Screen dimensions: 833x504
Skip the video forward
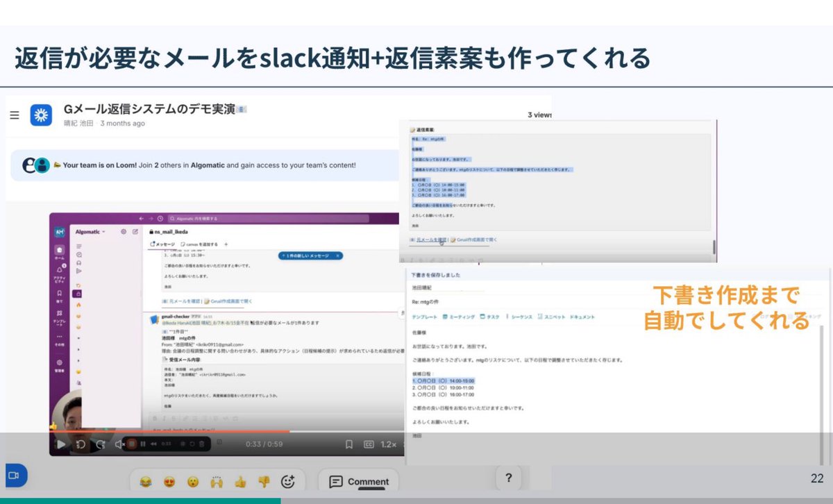101,444
